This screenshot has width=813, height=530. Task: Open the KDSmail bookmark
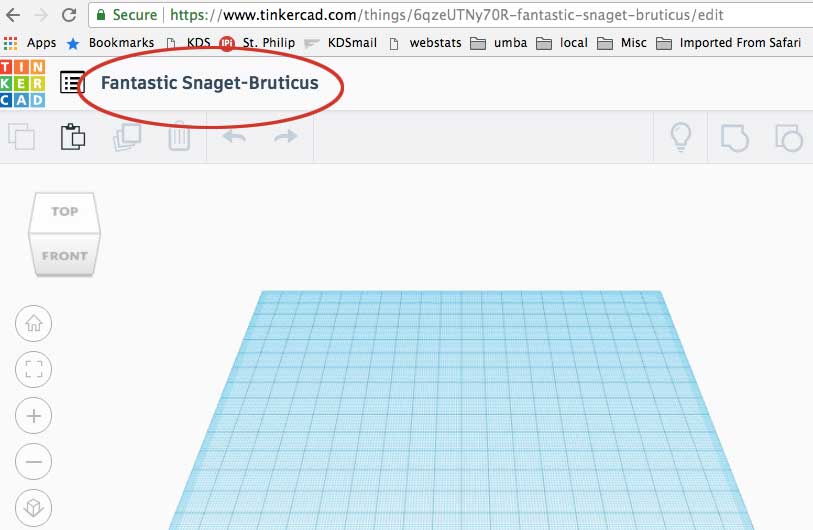(x=341, y=43)
